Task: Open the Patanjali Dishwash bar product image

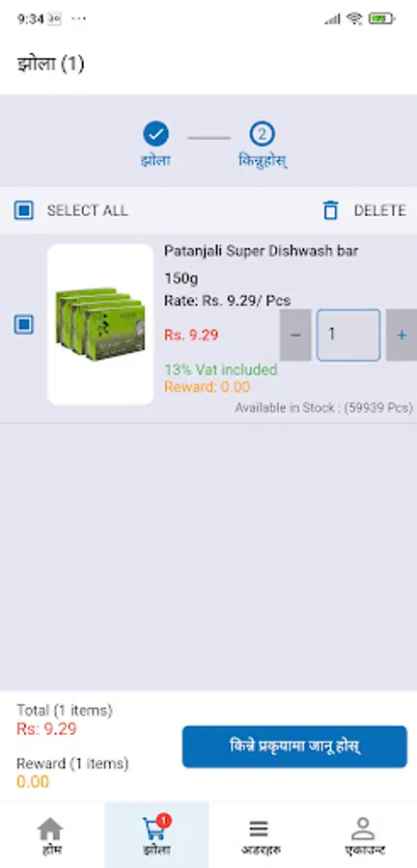Action: click(x=100, y=324)
